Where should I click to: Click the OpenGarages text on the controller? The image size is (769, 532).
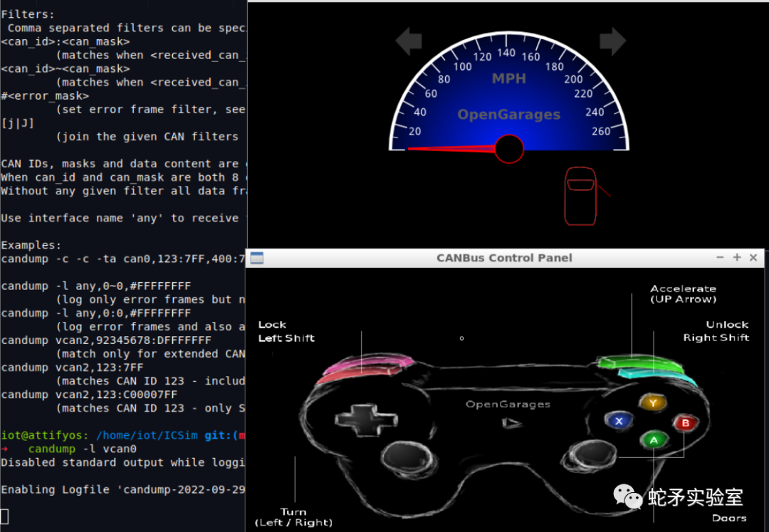pos(508,405)
